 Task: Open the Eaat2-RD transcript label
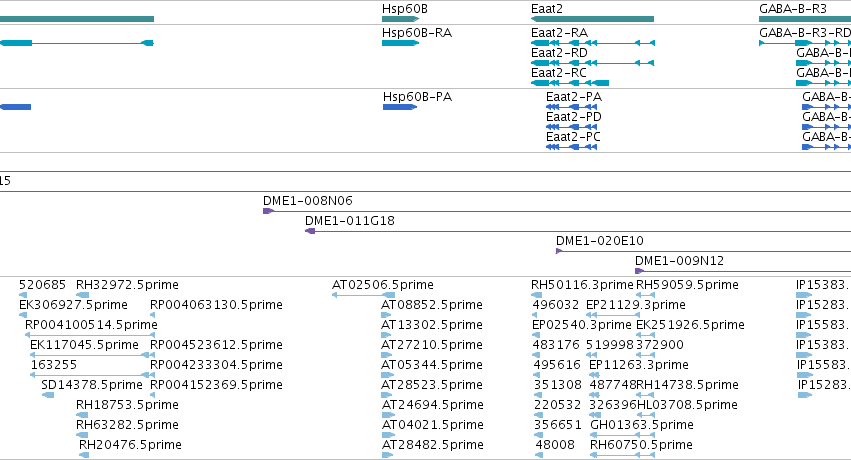(559, 53)
